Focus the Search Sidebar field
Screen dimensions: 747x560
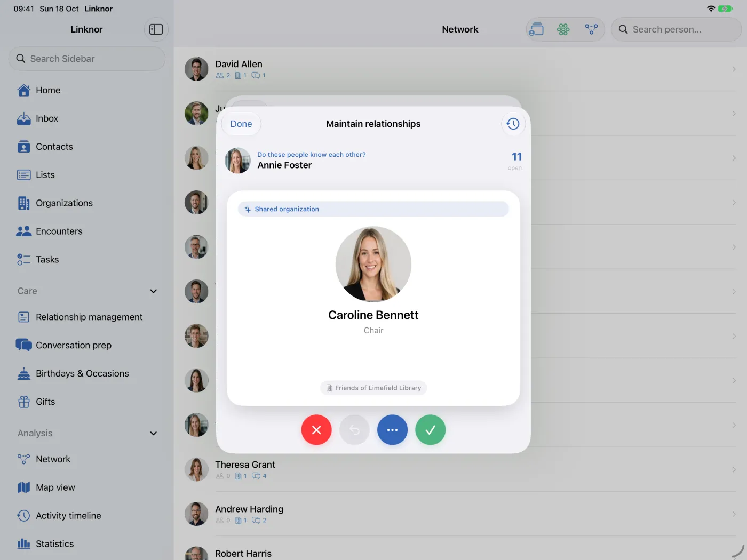(87, 59)
